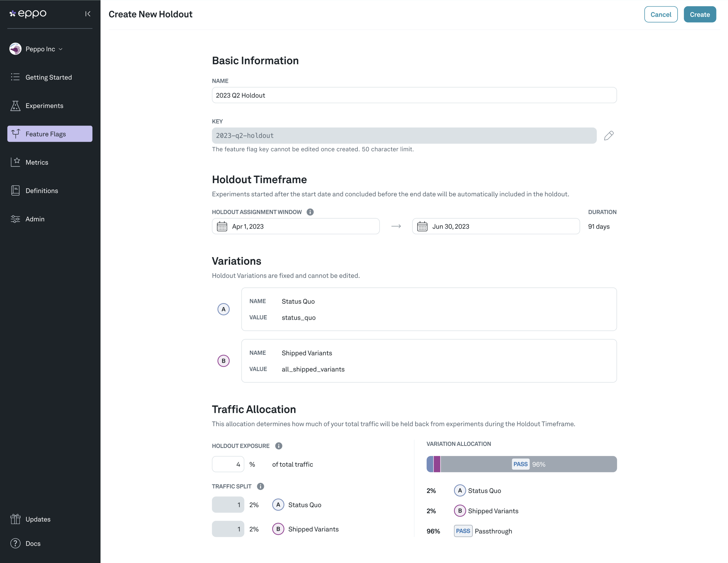This screenshot has height=563, width=728.
Task: Open the Apr 1, 2023 start date picker
Action: coord(296,226)
